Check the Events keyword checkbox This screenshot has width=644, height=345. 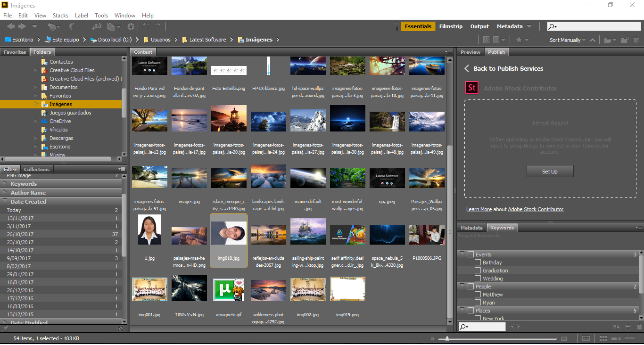tap(471, 255)
